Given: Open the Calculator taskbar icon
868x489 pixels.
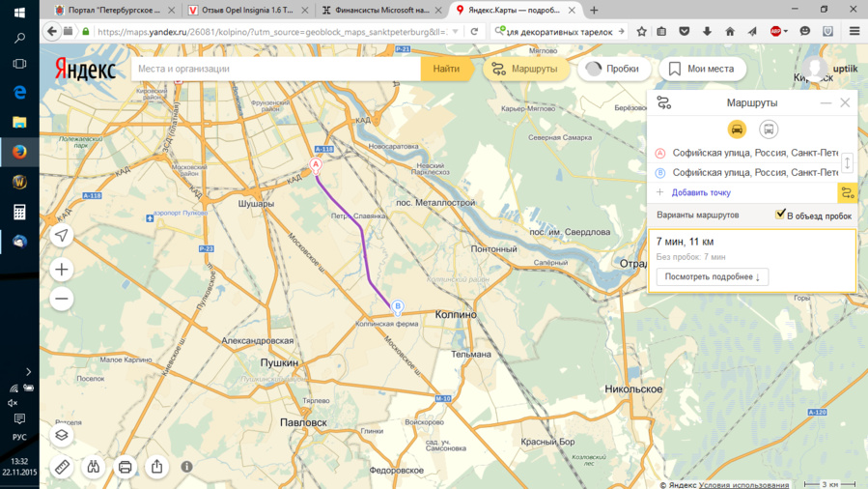Looking at the screenshot, I should (x=19, y=212).
